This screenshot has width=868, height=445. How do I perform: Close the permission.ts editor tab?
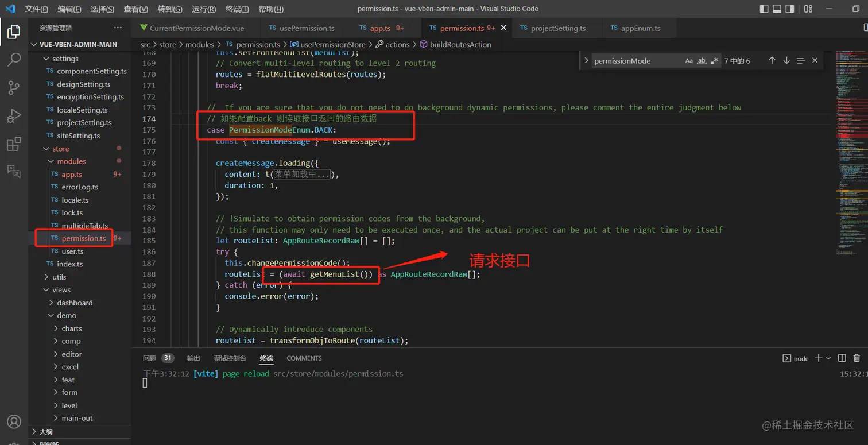click(504, 28)
